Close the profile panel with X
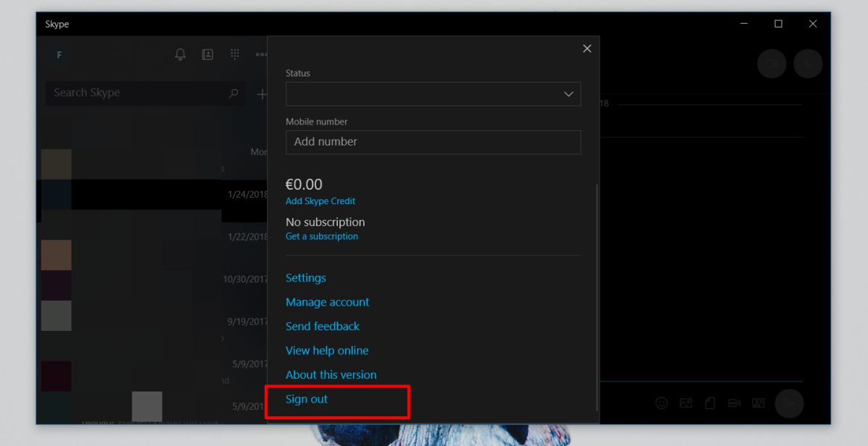Image resolution: width=868 pixels, height=446 pixels. [x=587, y=49]
